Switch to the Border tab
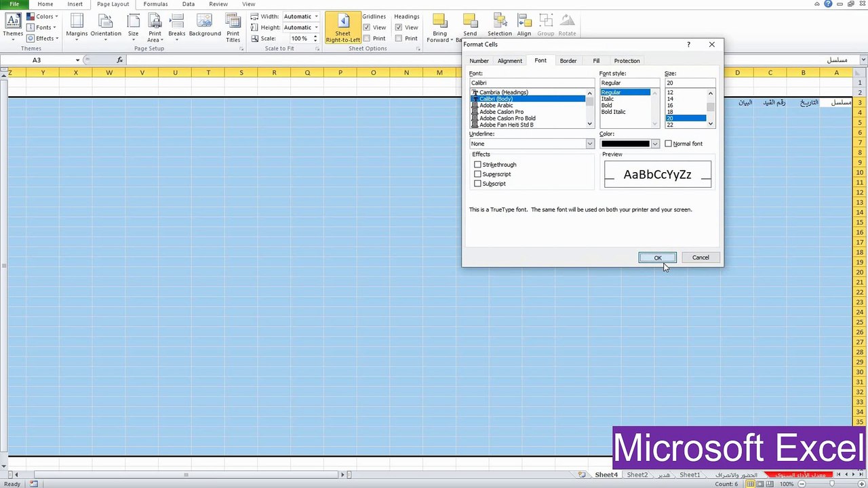This screenshot has width=868, height=488. pyautogui.click(x=568, y=61)
